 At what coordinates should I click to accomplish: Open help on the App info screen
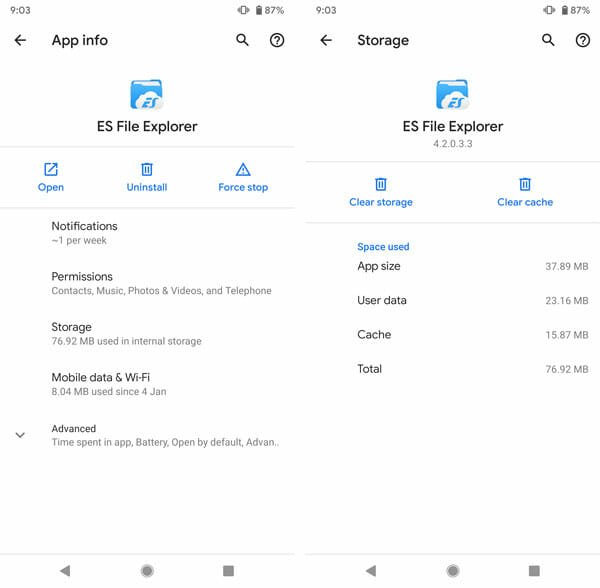(x=277, y=40)
